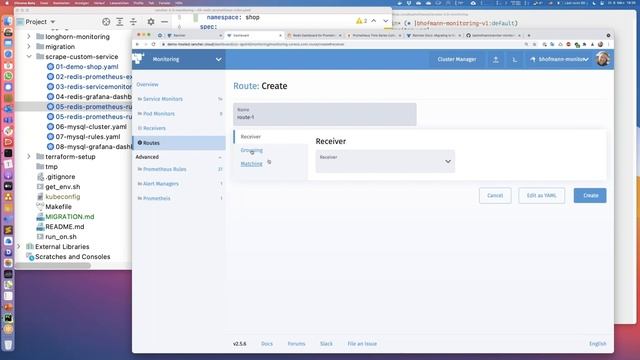Switch to the Redis Dashboard browser tab
Viewport: 640px width, 360px height.
click(x=313, y=36)
